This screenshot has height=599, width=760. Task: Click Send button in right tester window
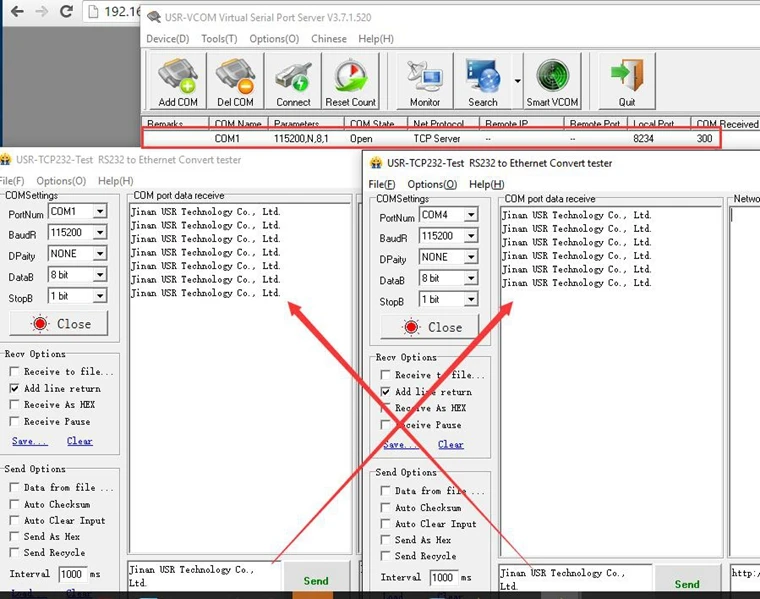pos(687,579)
